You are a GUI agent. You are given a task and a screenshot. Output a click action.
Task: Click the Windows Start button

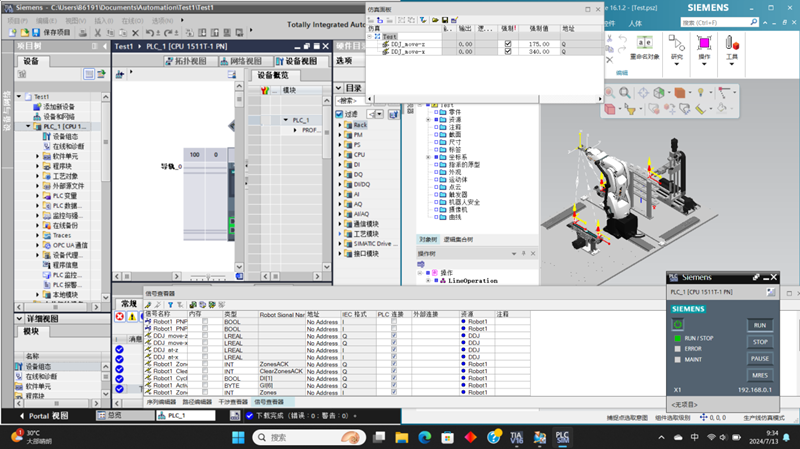(238, 437)
